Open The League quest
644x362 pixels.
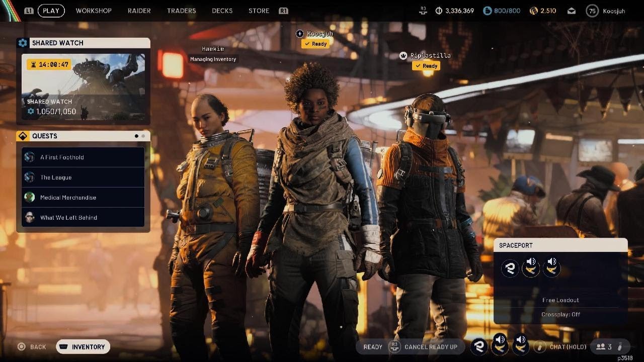[x=83, y=177]
